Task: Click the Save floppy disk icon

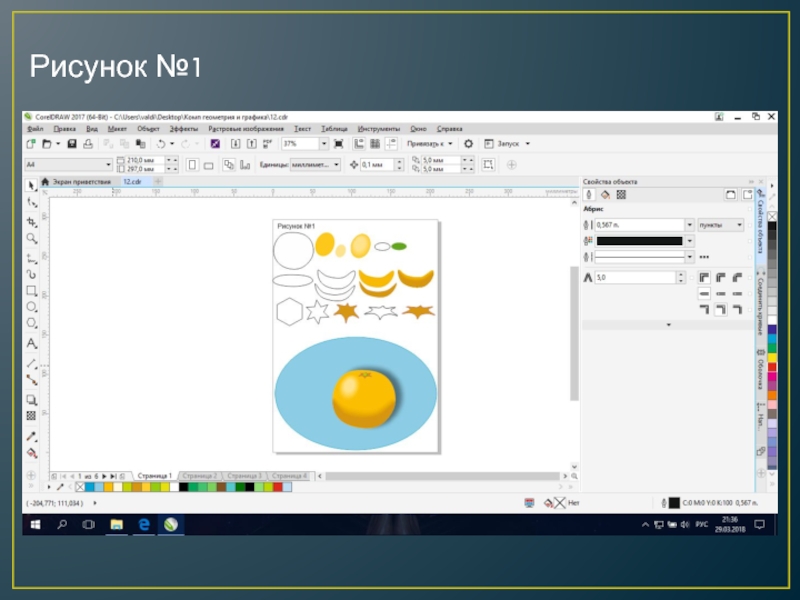Action: click(x=72, y=144)
